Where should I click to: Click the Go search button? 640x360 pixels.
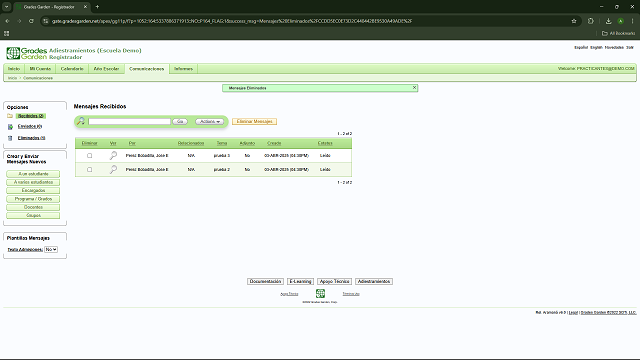tap(180, 122)
